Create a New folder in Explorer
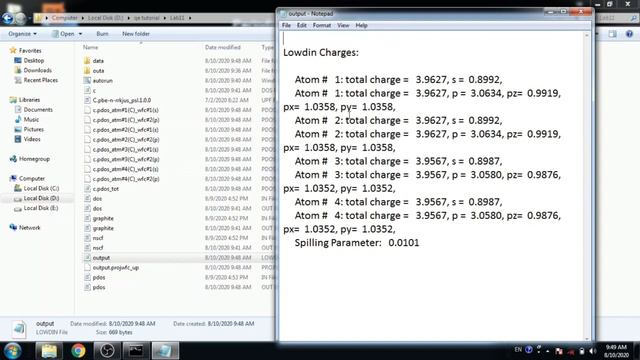 (x=136, y=34)
